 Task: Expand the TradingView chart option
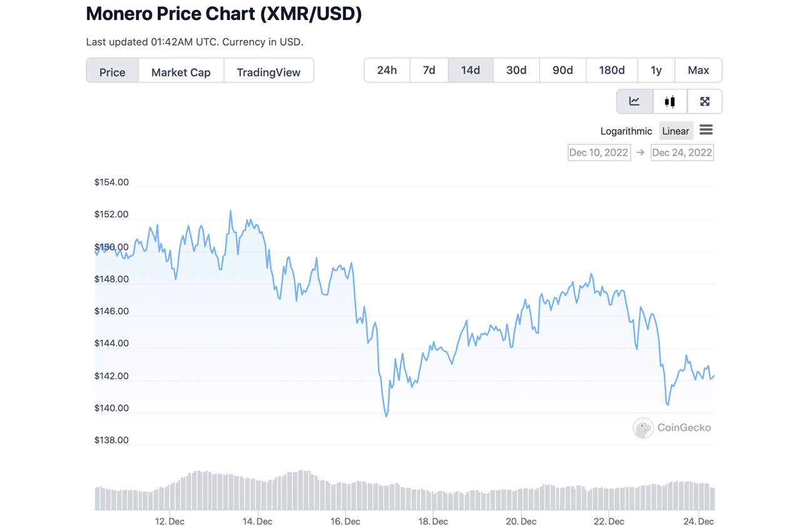pyautogui.click(x=268, y=72)
